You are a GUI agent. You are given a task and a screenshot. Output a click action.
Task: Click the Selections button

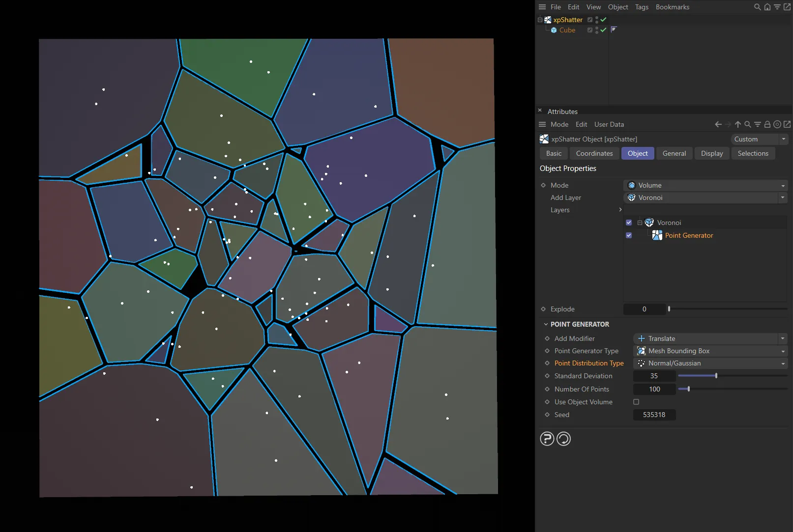pos(753,153)
